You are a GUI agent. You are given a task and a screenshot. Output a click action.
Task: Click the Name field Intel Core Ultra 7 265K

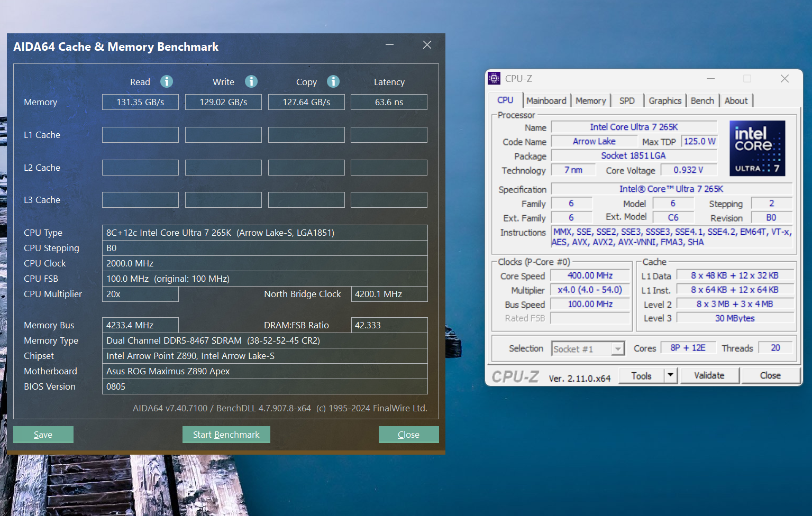pyautogui.click(x=634, y=127)
